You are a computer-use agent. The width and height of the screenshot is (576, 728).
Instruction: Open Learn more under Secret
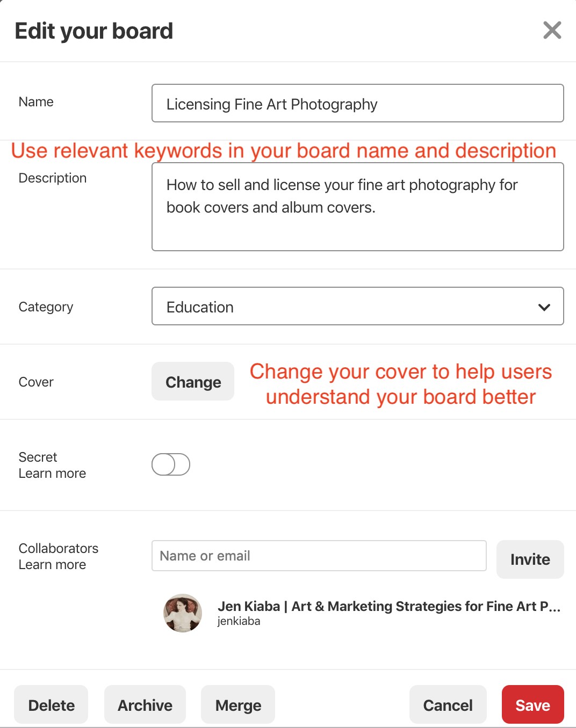(x=52, y=474)
